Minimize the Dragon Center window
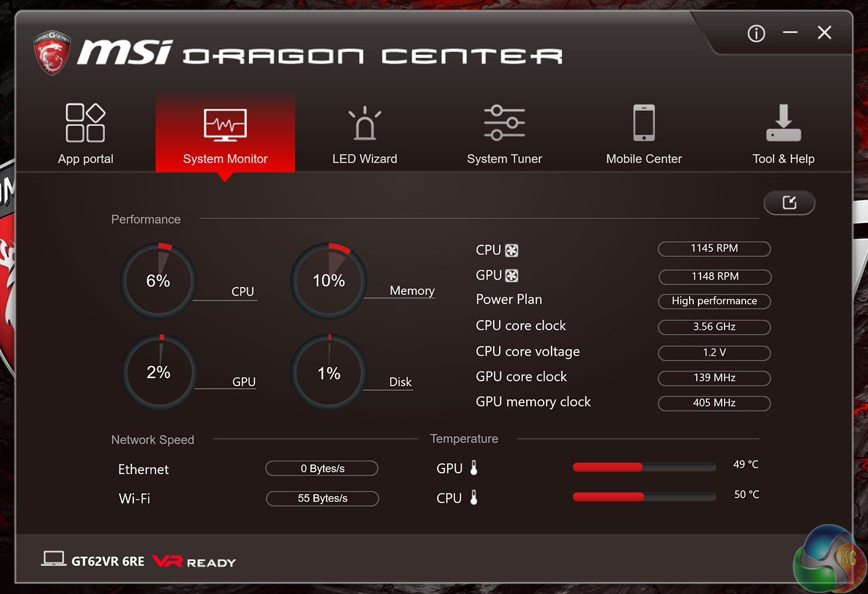 pyautogui.click(x=790, y=33)
